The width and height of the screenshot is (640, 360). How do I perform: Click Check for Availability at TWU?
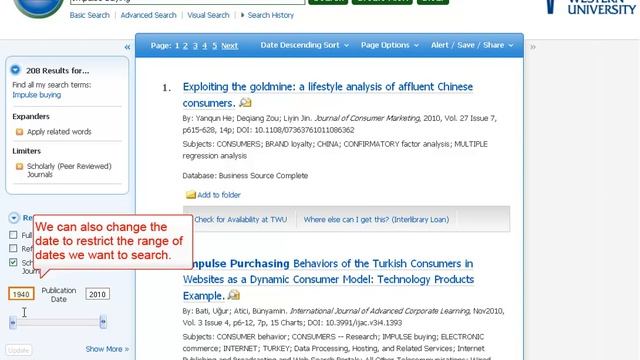(240, 220)
